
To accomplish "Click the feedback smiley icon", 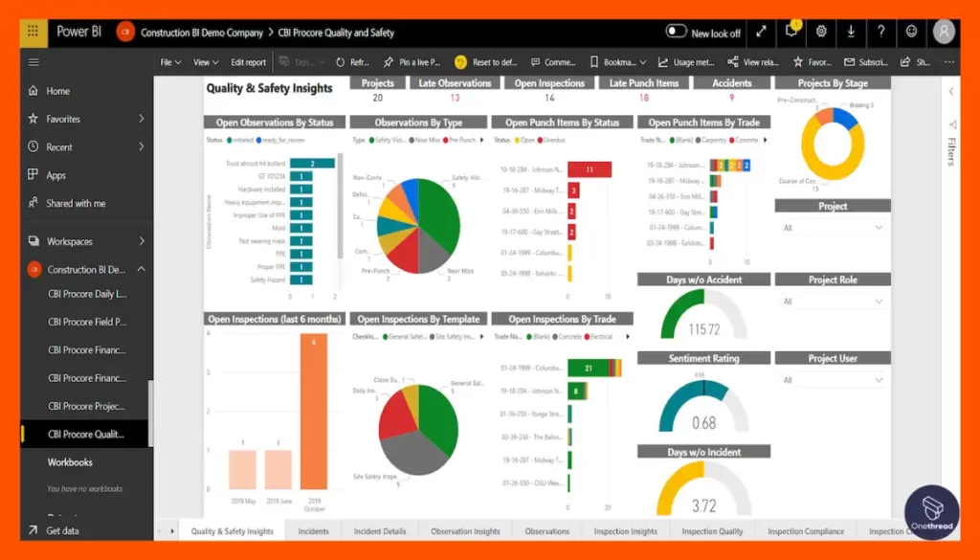I will tap(911, 32).
